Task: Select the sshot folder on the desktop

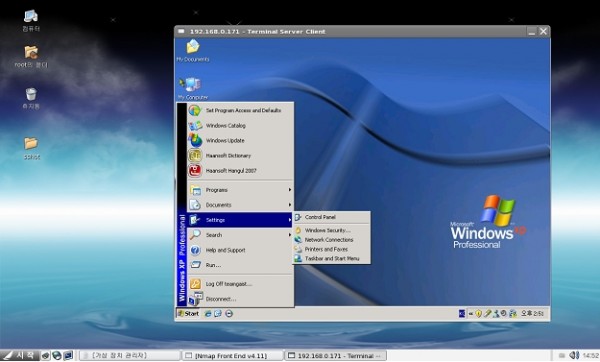Action: 31,148
